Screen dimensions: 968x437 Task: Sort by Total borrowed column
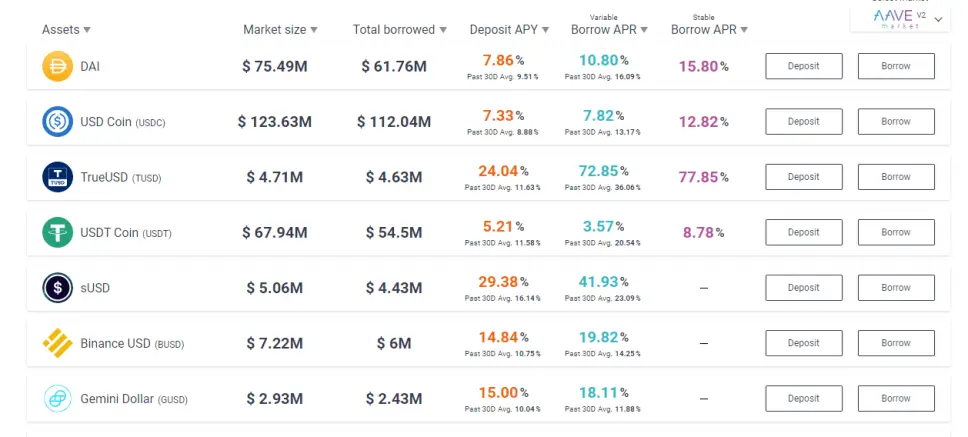pyautogui.click(x=399, y=30)
